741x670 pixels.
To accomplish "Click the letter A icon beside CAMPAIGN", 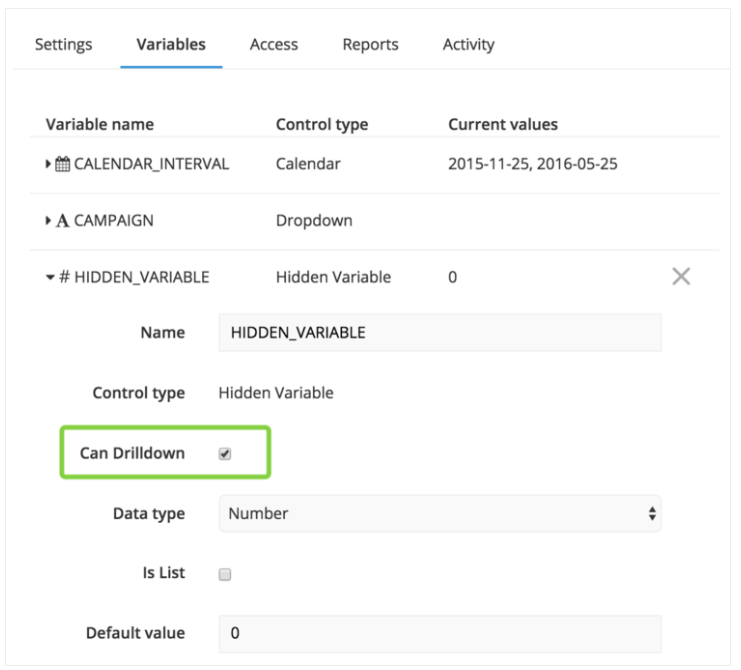I will tap(62, 221).
